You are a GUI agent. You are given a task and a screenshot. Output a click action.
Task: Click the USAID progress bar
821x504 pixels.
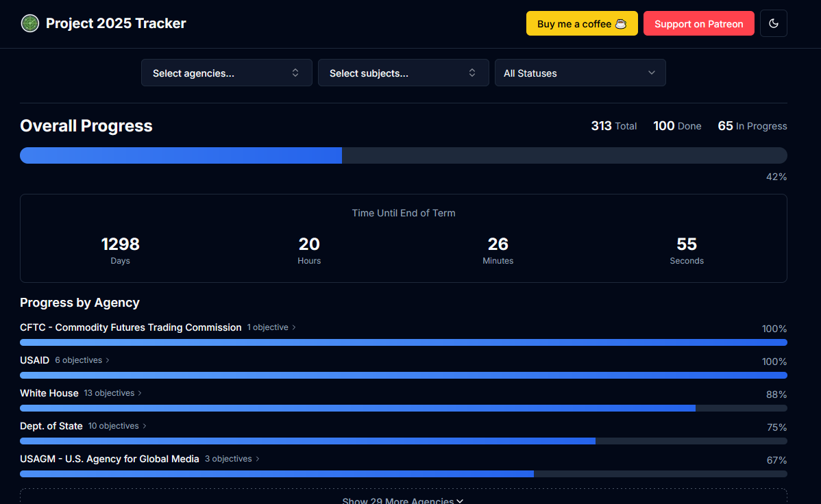[403, 375]
